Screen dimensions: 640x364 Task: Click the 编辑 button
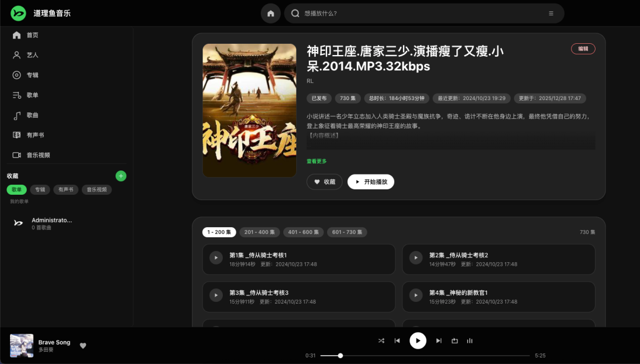coord(583,49)
